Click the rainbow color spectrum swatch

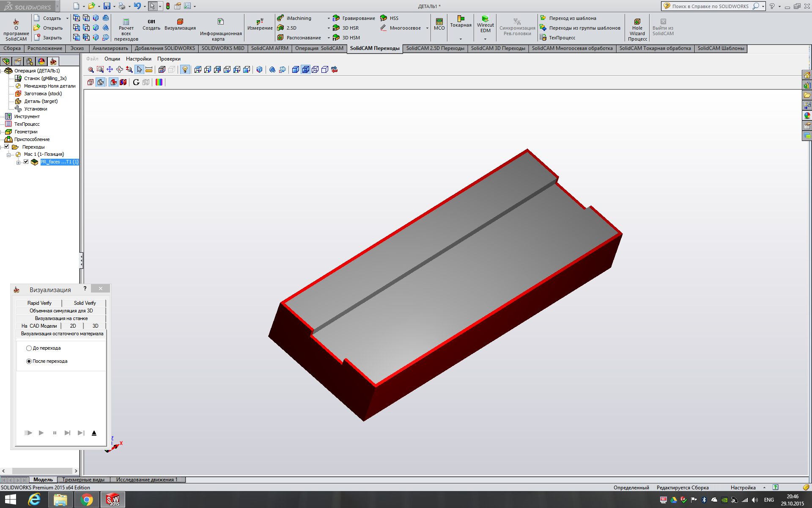click(159, 82)
